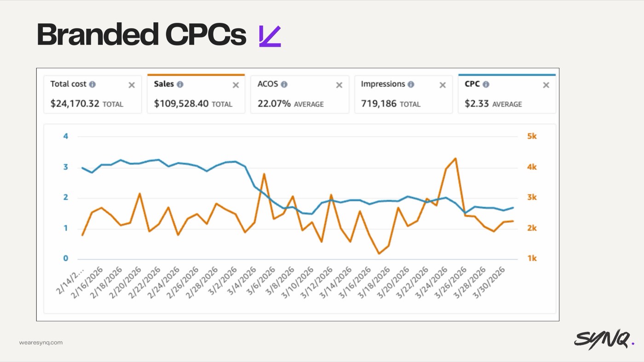The width and height of the screenshot is (644, 362).
Task: Select the Sales metric card
Action: pyautogui.click(x=196, y=94)
